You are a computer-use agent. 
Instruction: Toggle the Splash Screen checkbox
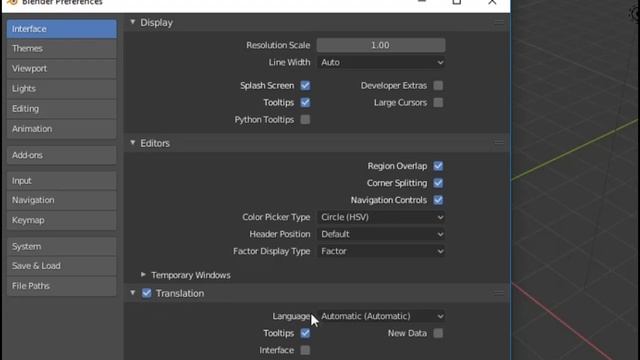305,86
